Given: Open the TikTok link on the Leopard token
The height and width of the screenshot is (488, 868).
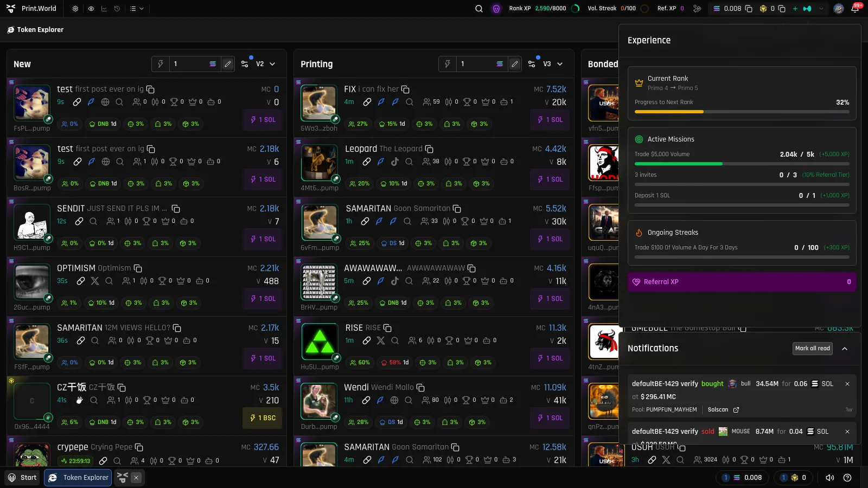Looking at the screenshot, I should [395, 162].
